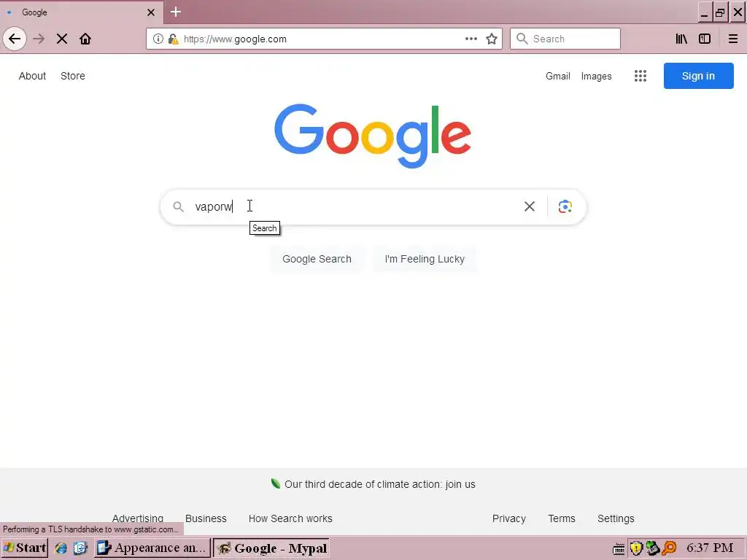
Task: Open the Images link
Action: [x=597, y=76]
